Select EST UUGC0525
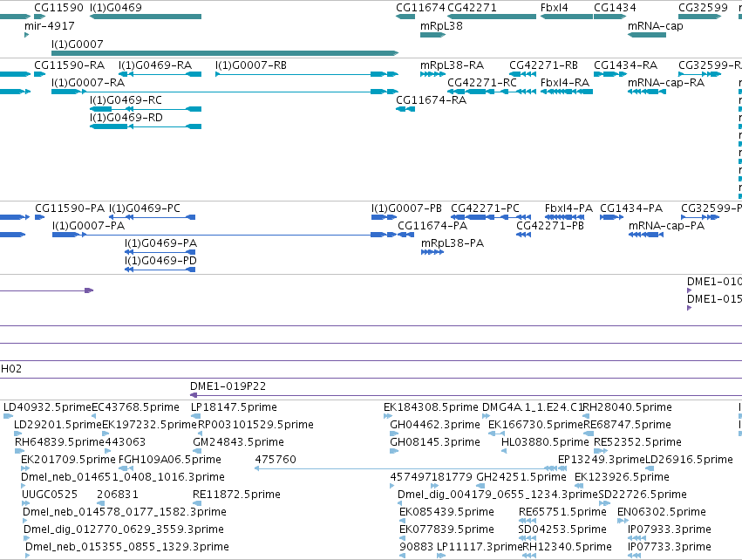 pos(50,495)
